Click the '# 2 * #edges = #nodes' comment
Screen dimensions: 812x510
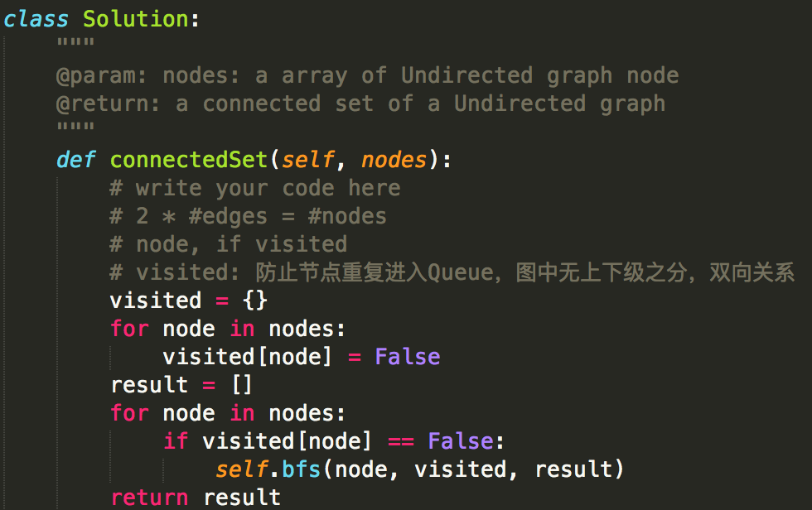248,216
